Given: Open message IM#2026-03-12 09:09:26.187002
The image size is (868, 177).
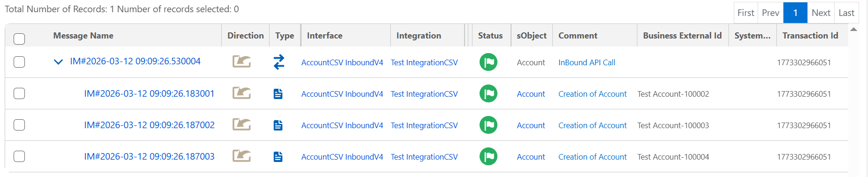Looking at the screenshot, I should 149,125.
